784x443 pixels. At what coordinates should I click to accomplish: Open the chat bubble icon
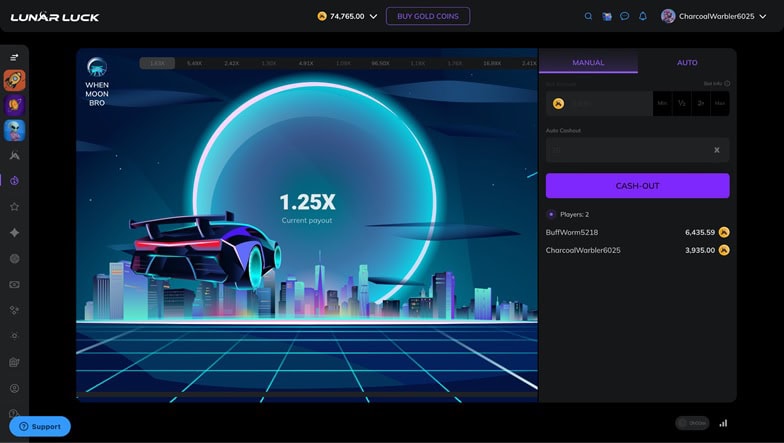click(x=624, y=16)
